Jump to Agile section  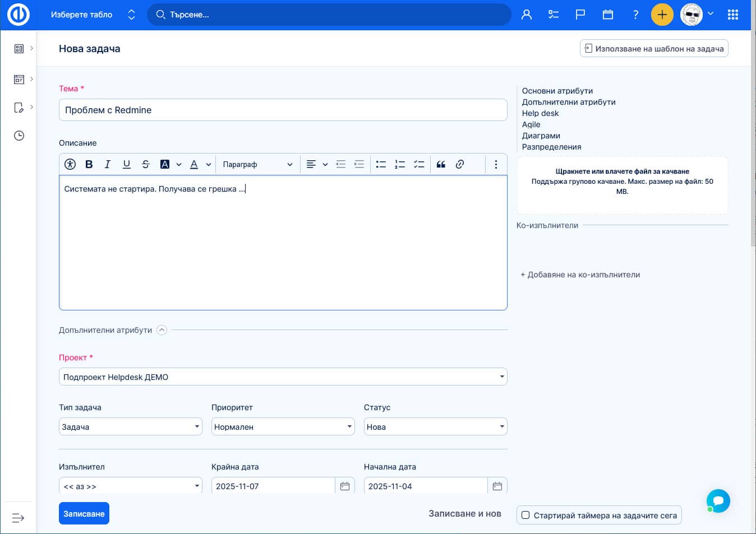point(531,124)
